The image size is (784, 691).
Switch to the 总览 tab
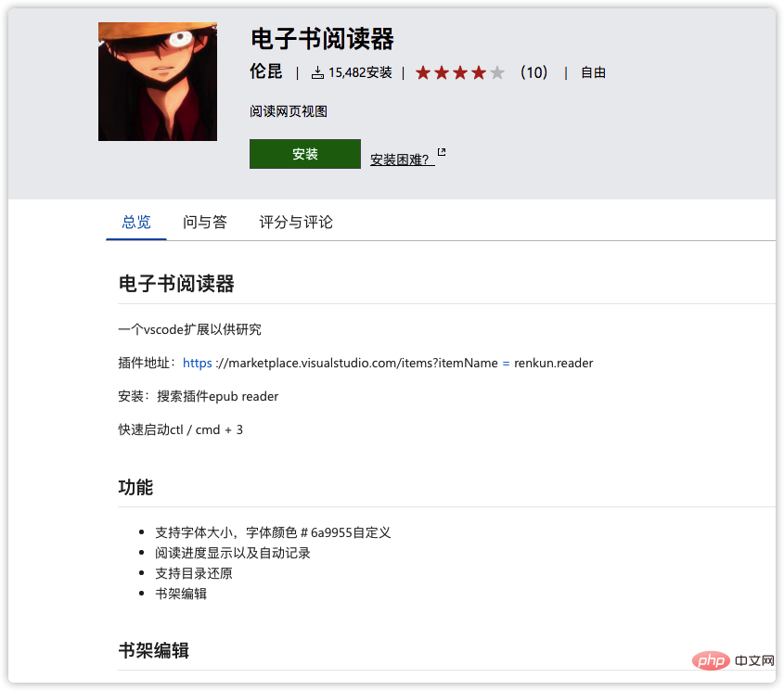click(136, 223)
